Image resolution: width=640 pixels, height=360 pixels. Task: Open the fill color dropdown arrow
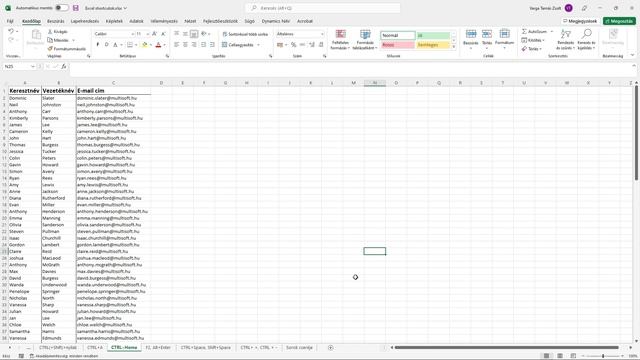point(151,45)
